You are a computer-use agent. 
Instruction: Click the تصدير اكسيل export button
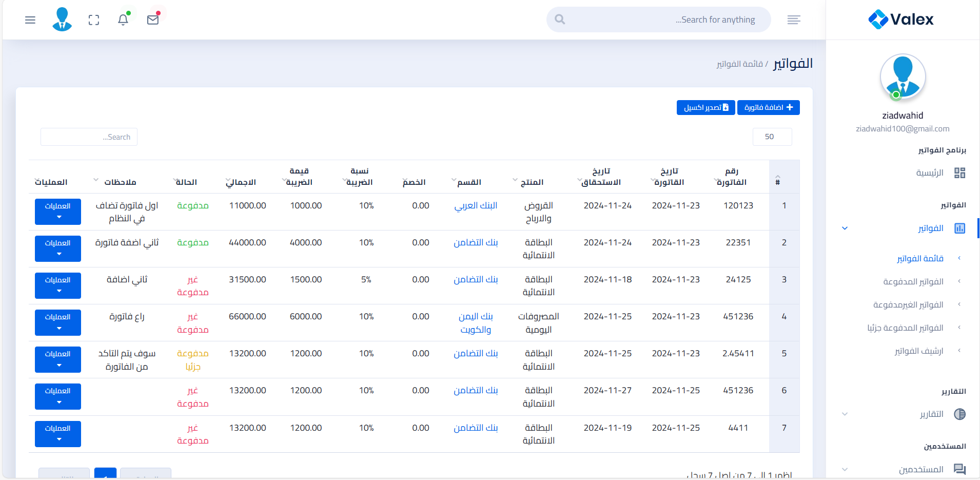(x=706, y=107)
